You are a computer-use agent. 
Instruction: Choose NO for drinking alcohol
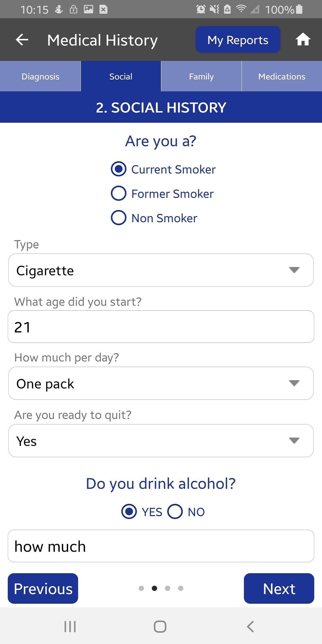tap(186, 512)
